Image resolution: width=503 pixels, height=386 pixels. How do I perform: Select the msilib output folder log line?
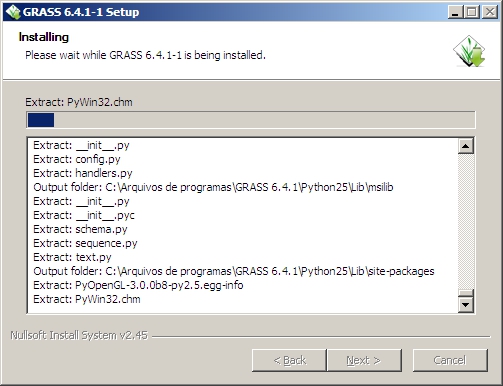[213, 187]
